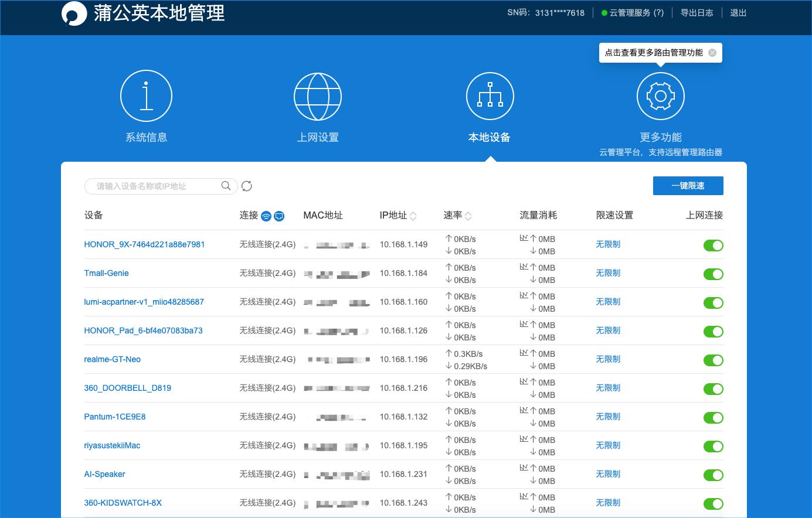
Task: Open 无限制 speed settings for Pantum-1CE9E8
Action: pos(607,417)
